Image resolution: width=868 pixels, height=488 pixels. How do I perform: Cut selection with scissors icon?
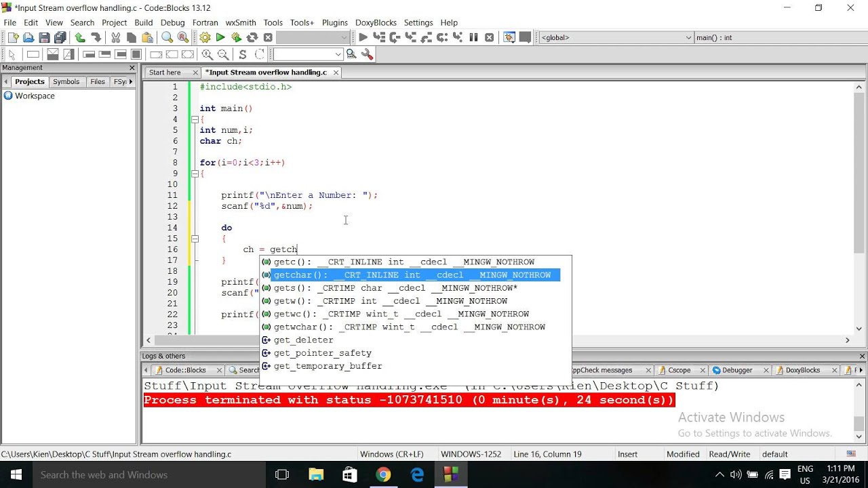[116, 38]
